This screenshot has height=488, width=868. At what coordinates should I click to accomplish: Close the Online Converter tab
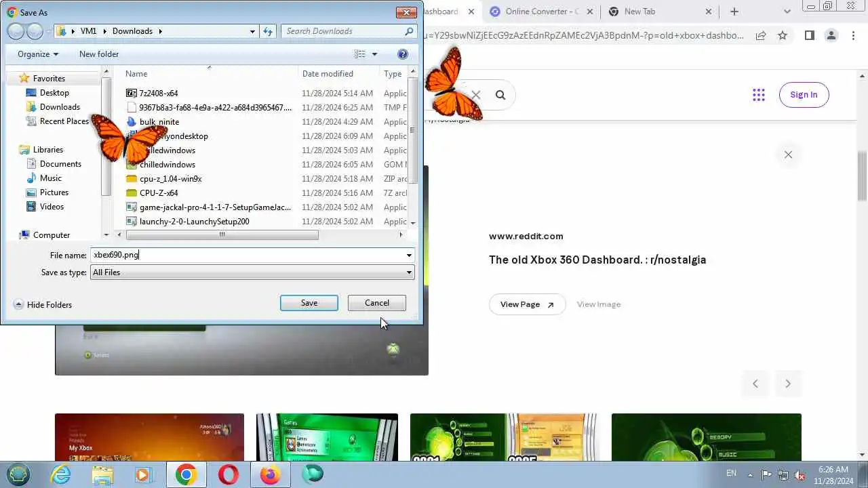point(589,12)
